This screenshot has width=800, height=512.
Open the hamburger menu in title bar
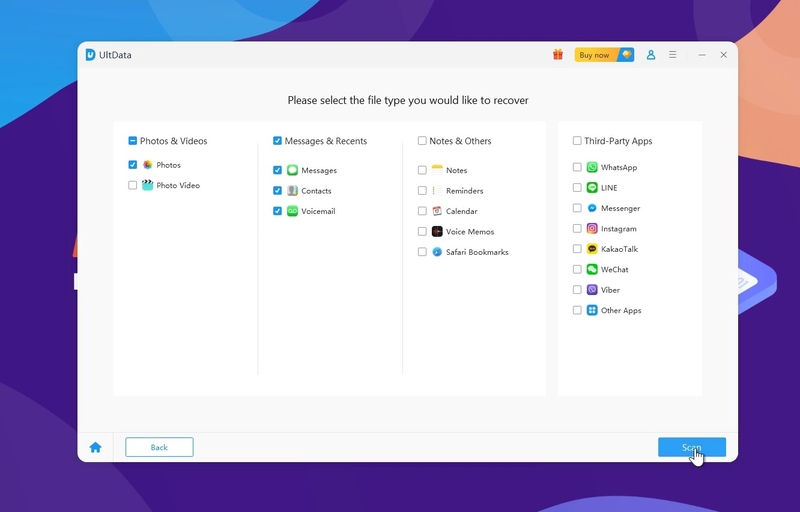[673, 55]
